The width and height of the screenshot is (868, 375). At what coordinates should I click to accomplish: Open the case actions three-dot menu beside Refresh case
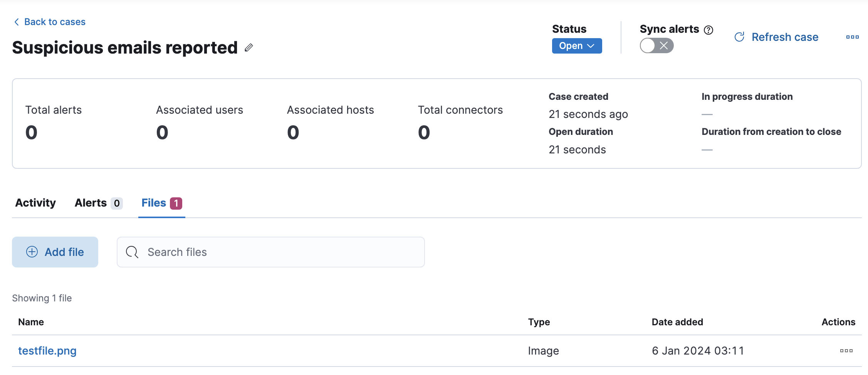tap(852, 37)
